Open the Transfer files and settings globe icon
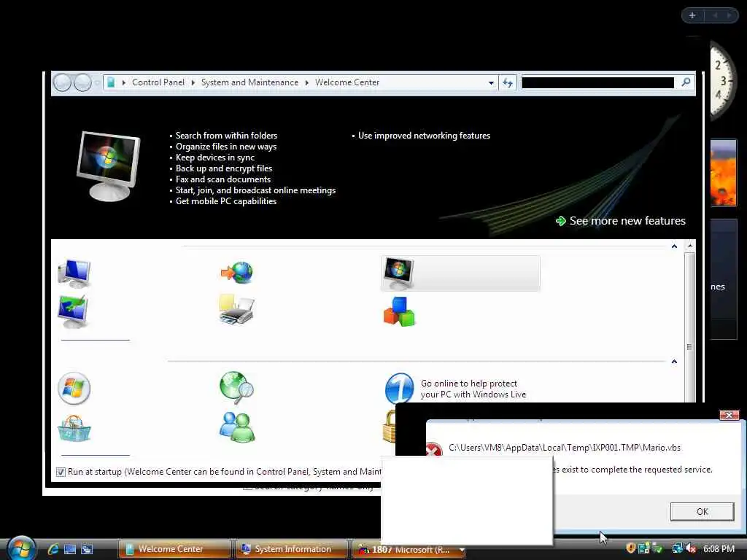 click(x=237, y=273)
